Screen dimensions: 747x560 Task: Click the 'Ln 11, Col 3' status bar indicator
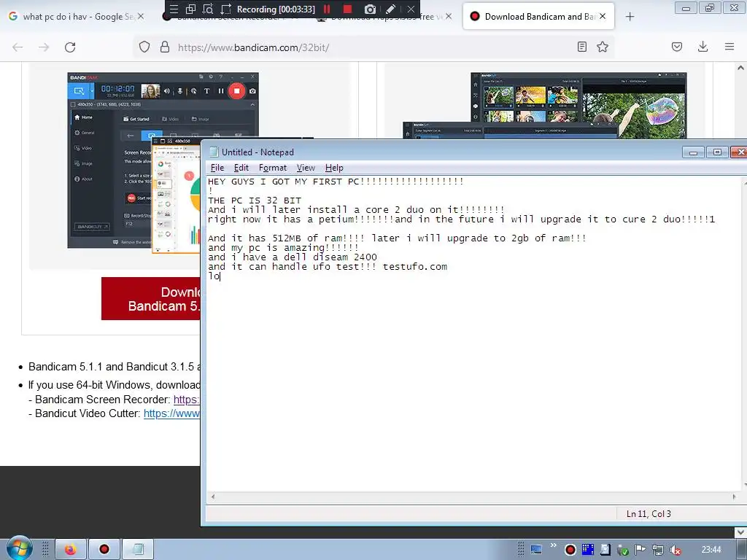649,514
